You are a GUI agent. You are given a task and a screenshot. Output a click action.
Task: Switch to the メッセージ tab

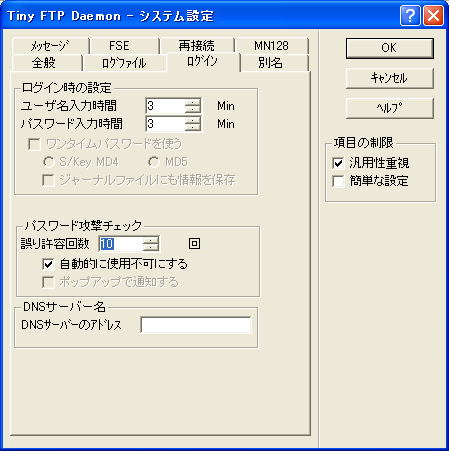pos(50,46)
